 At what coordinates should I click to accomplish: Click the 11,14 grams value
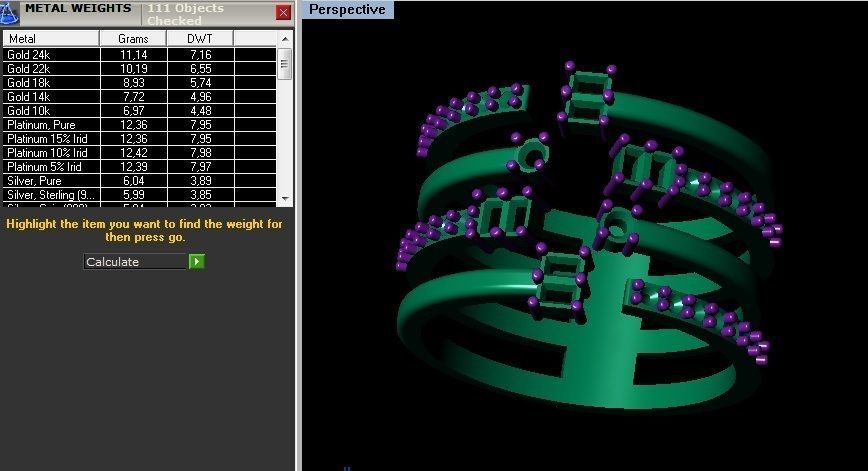click(133, 54)
